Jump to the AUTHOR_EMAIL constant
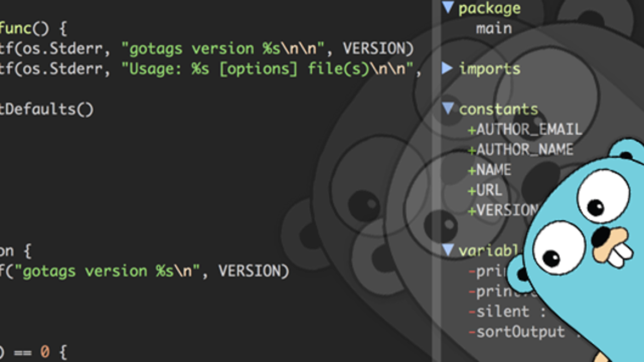 click(529, 130)
